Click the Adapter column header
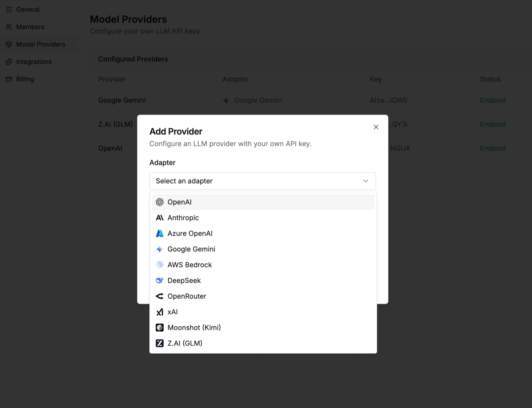This screenshot has width=532, height=408. [x=235, y=79]
